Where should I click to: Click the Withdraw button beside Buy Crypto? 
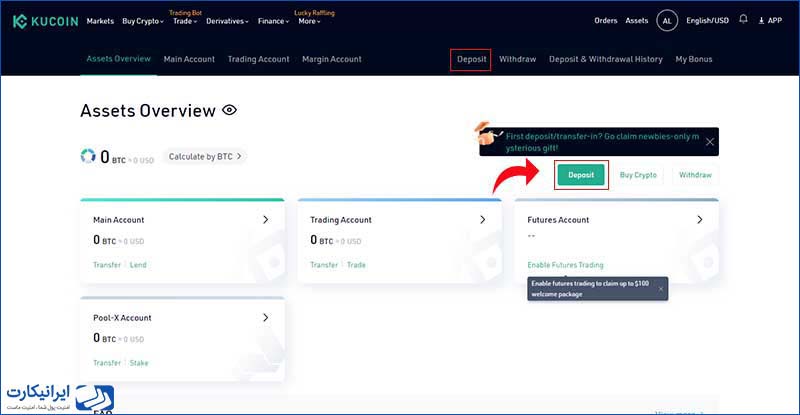click(x=695, y=175)
